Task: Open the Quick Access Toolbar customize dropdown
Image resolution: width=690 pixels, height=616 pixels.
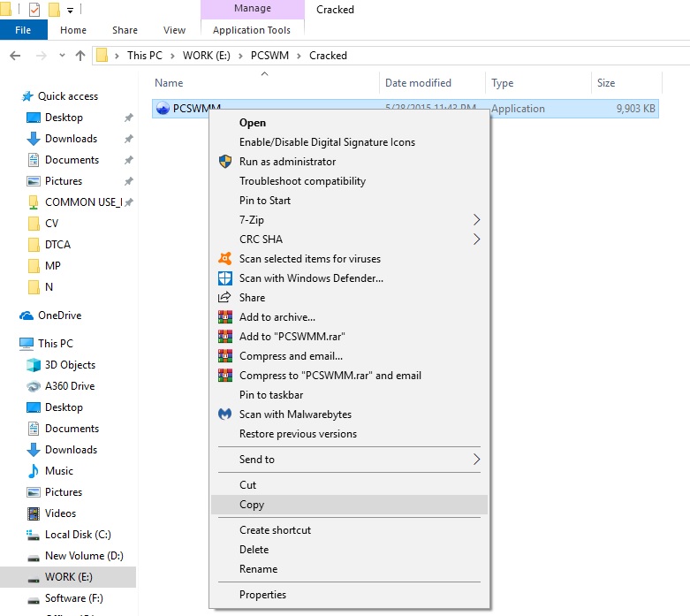Action: click(x=71, y=10)
